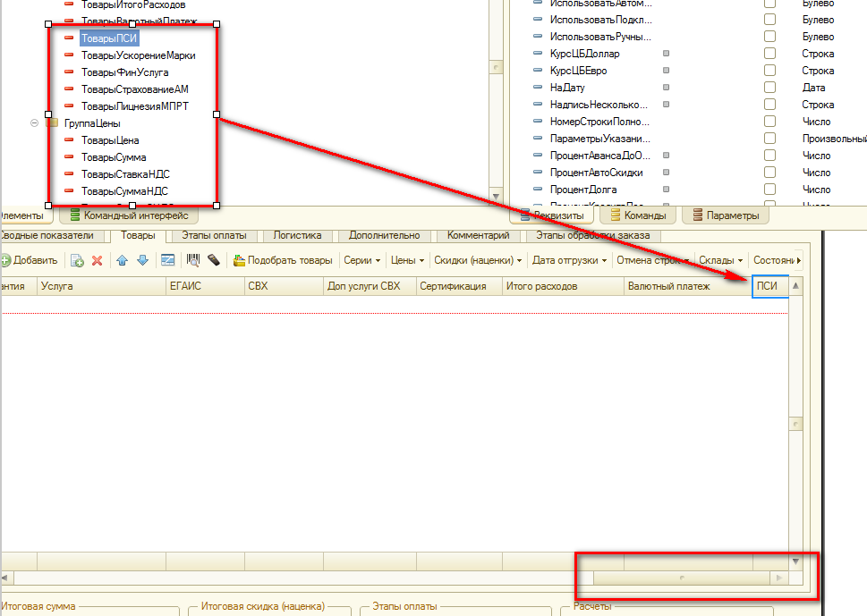Image resolution: width=867 pixels, height=616 pixels.
Task: Click the red field icon beside ТоварыФинУслуга
Action: pos(69,72)
